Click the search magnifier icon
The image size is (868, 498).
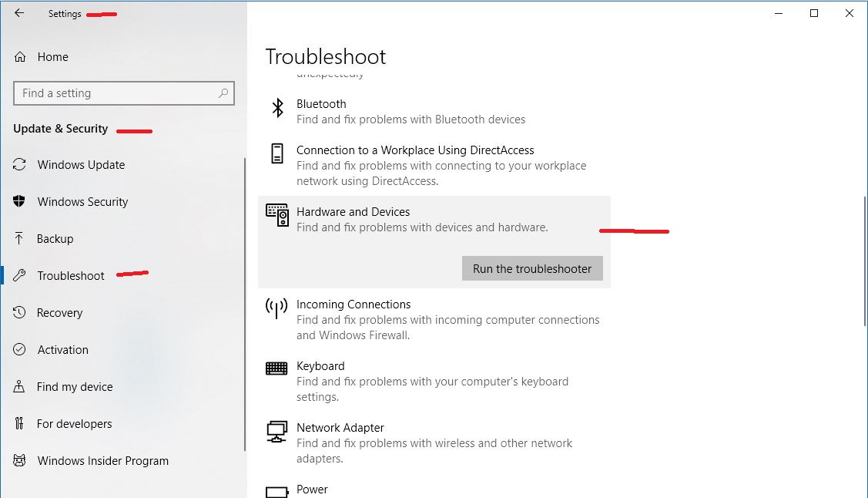[x=223, y=93]
